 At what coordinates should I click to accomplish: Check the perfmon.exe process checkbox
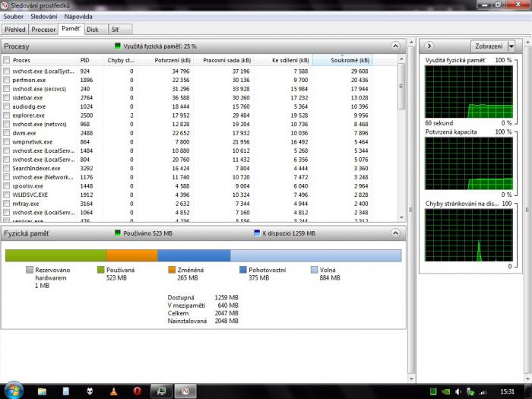(x=7, y=79)
